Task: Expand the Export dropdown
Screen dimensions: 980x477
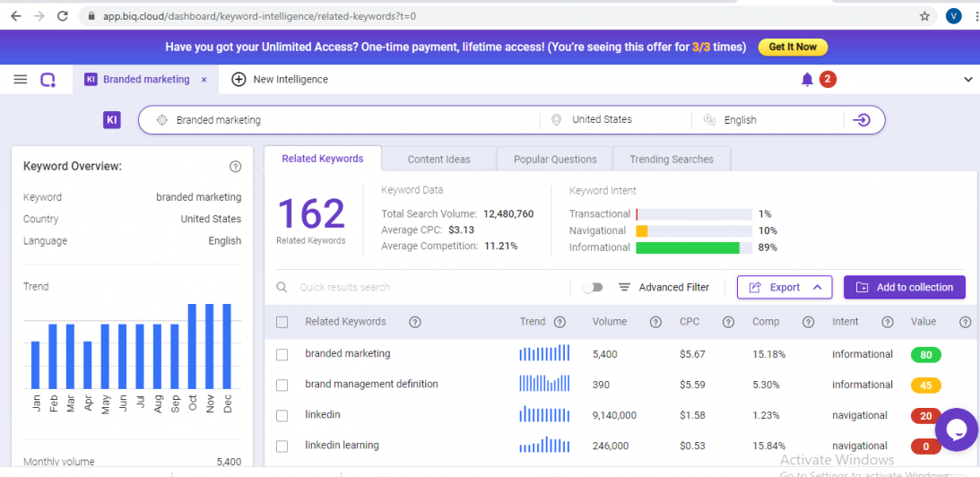Action: click(785, 287)
